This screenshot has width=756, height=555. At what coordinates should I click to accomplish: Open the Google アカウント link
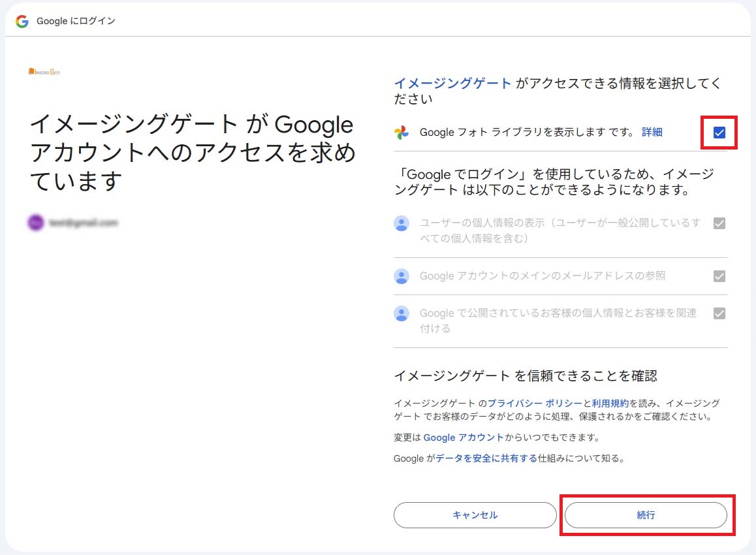[464, 437]
